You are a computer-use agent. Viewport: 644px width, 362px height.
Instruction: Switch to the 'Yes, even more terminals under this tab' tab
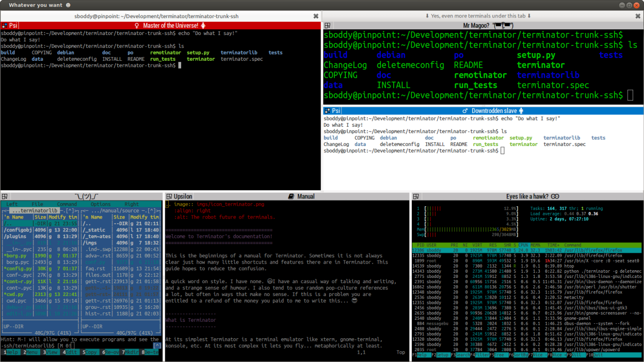[x=478, y=16]
